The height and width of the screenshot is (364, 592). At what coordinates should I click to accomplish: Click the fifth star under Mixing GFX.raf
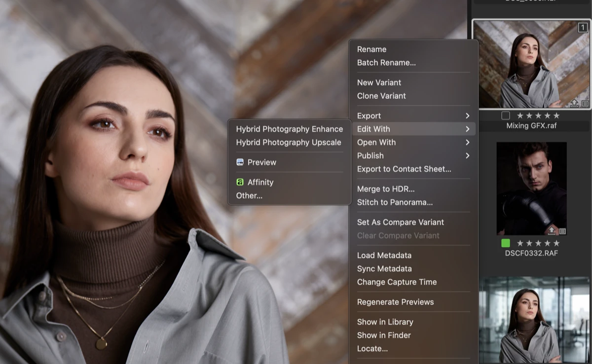point(556,115)
